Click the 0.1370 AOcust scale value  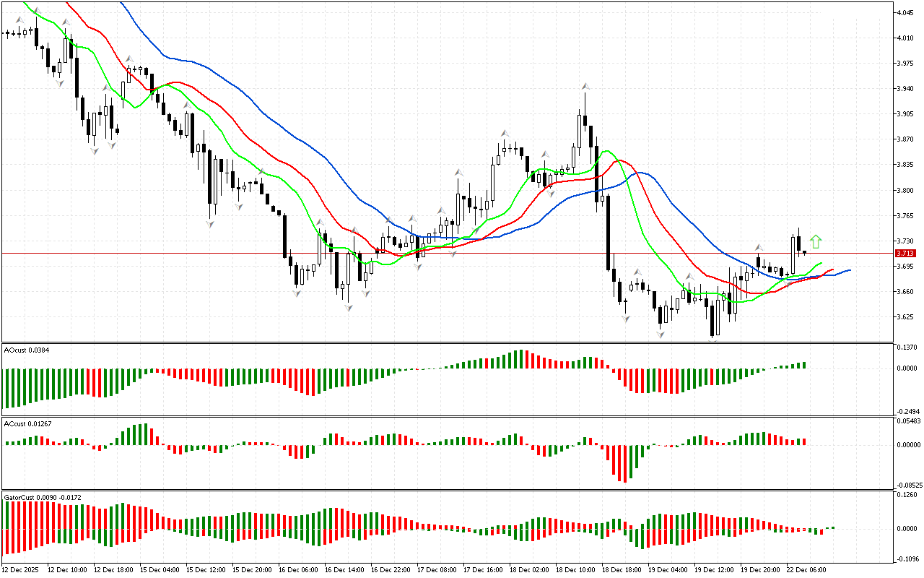tap(906, 348)
